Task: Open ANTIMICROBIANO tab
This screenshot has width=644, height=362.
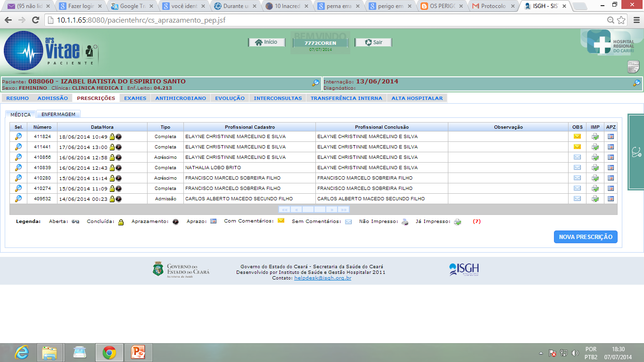Action: [181, 98]
